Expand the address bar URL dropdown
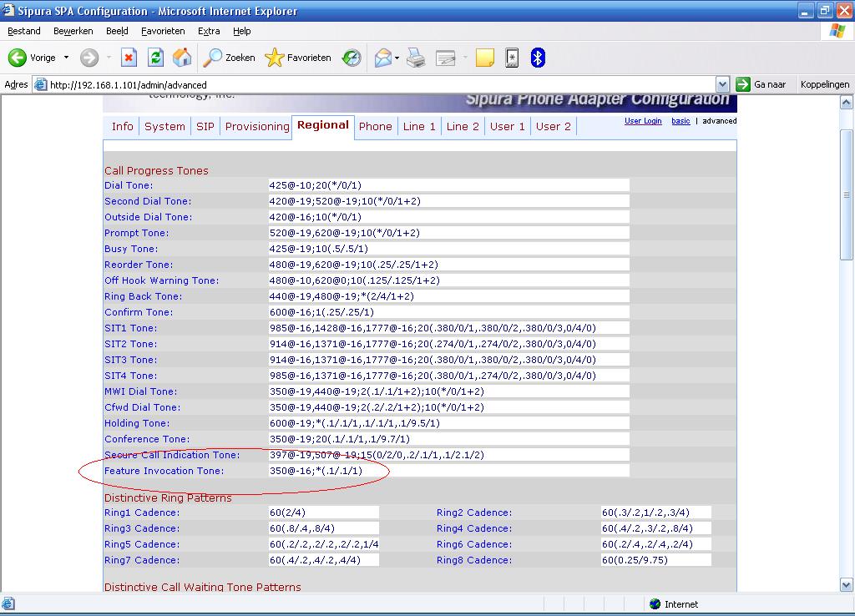855x616 pixels. [x=722, y=84]
